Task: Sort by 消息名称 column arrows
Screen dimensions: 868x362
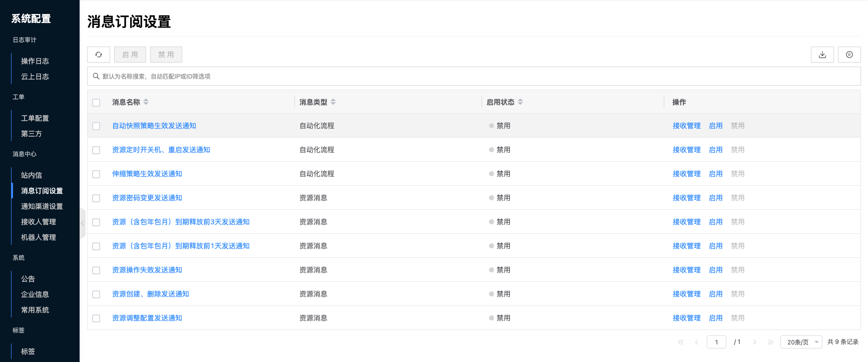Action: point(146,102)
